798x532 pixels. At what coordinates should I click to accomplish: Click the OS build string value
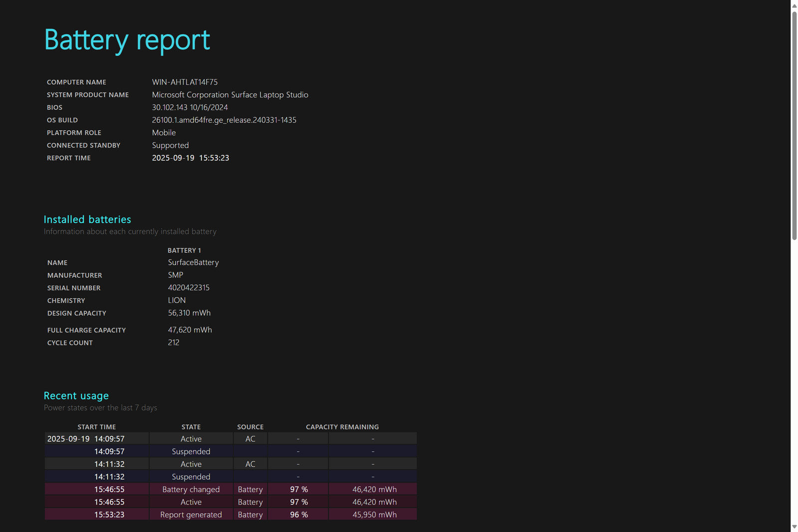click(x=224, y=120)
